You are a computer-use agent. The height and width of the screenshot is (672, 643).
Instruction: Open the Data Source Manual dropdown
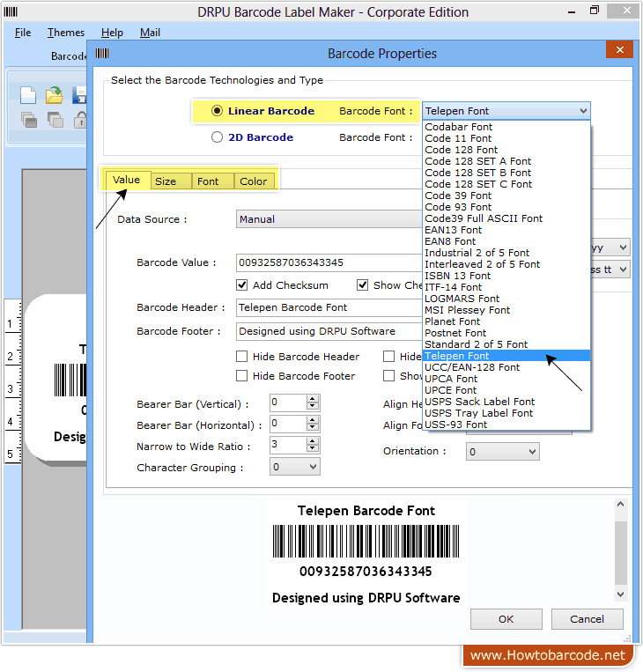click(329, 219)
